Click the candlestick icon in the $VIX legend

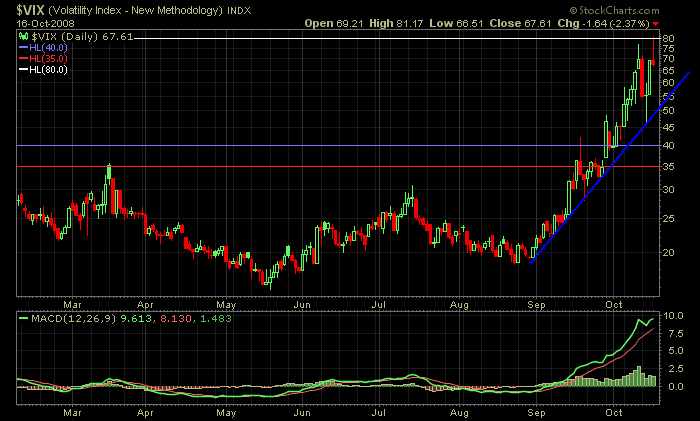pos(24,37)
